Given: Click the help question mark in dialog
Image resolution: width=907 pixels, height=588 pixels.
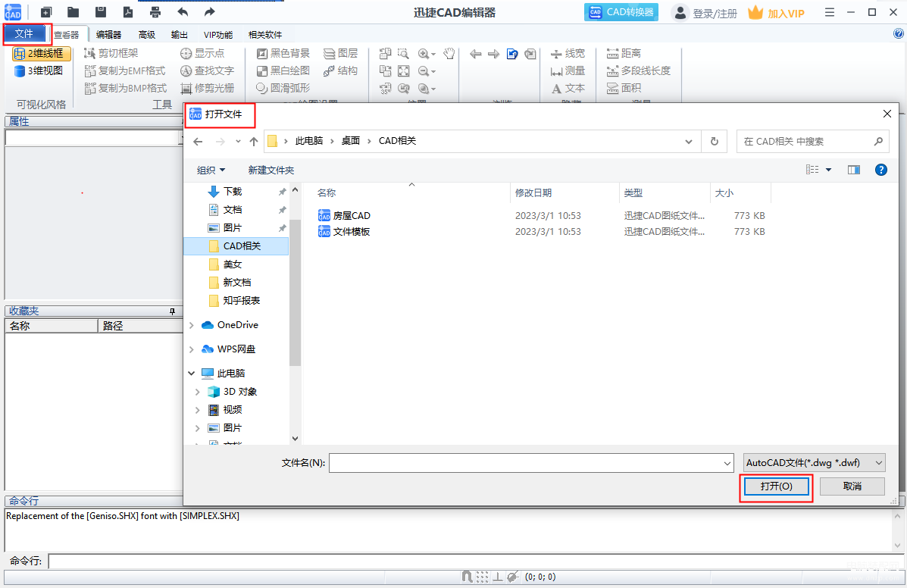Looking at the screenshot, I should [881, 170].
